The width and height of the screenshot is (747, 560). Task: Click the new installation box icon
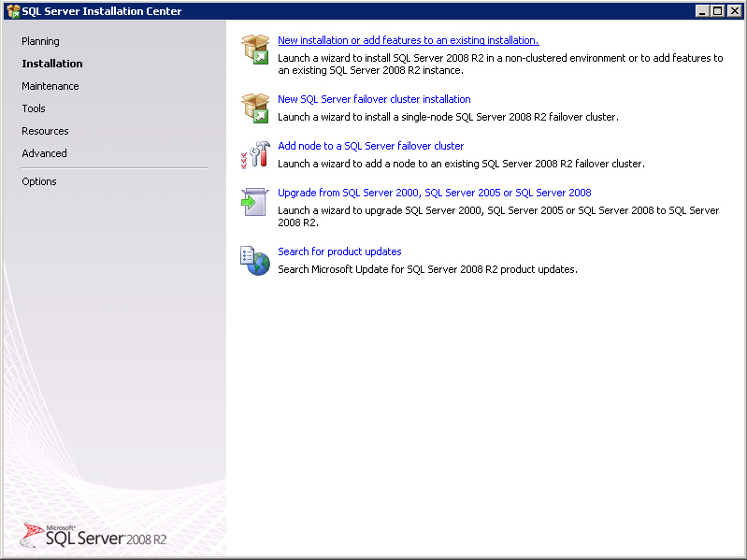click(255, 49)
